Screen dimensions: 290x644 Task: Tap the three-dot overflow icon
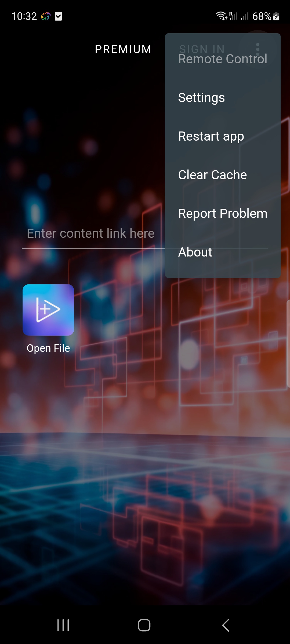pos(258,49)
